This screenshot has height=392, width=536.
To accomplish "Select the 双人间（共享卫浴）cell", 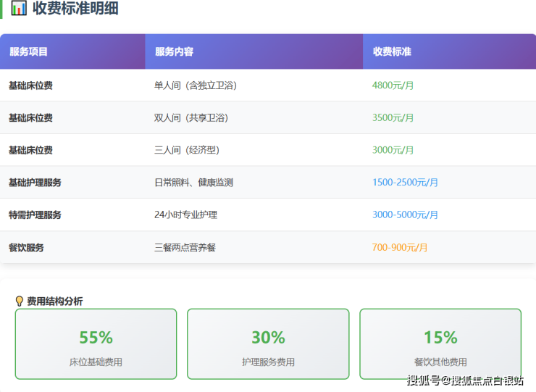I will tap(196, 118).
